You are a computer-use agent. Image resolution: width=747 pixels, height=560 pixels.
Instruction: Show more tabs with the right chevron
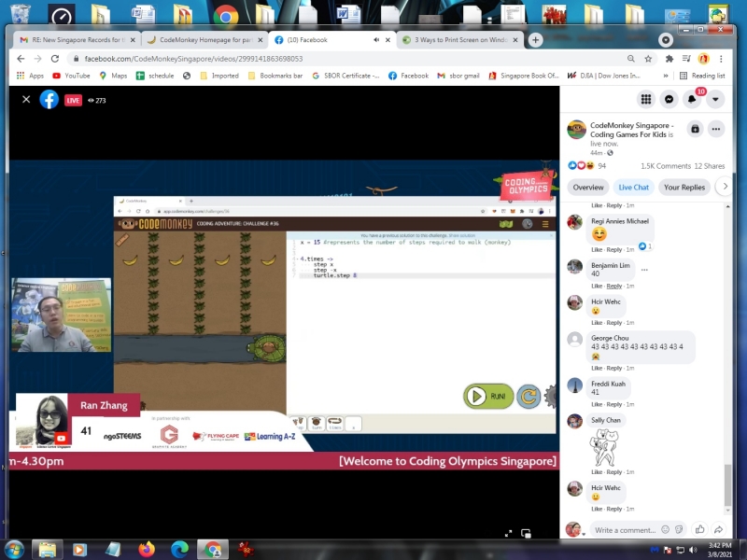[x=726, y=187]
